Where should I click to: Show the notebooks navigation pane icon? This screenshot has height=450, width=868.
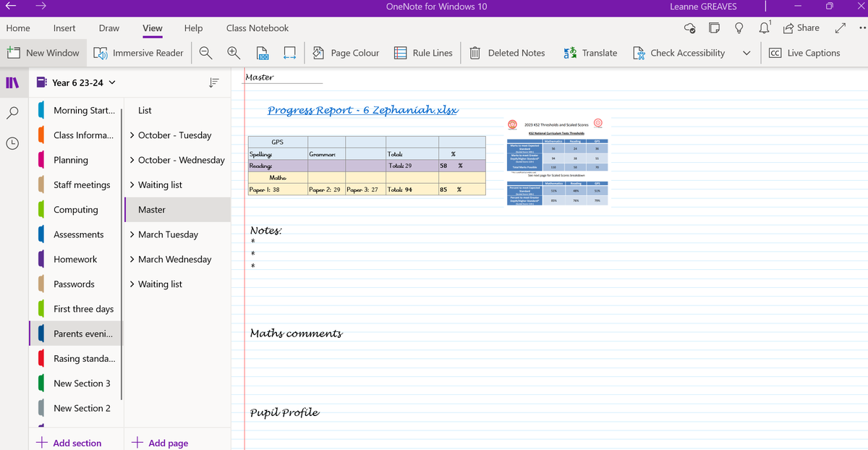[12, 83]
